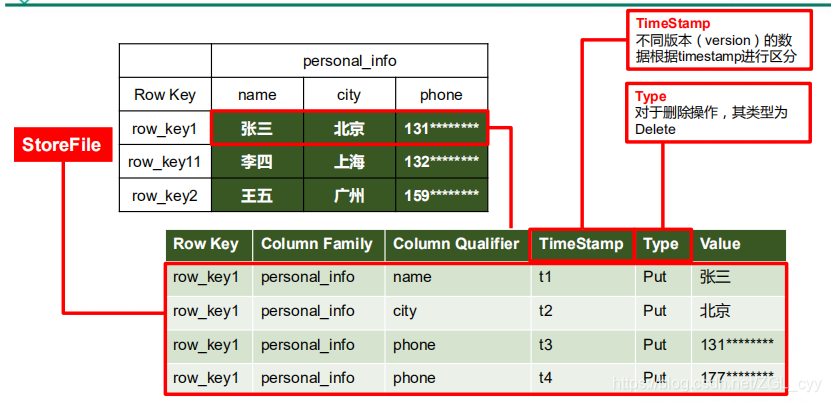Select the personal_info merged header cell
The image size is (831, 402).
[x=349, y=60]
